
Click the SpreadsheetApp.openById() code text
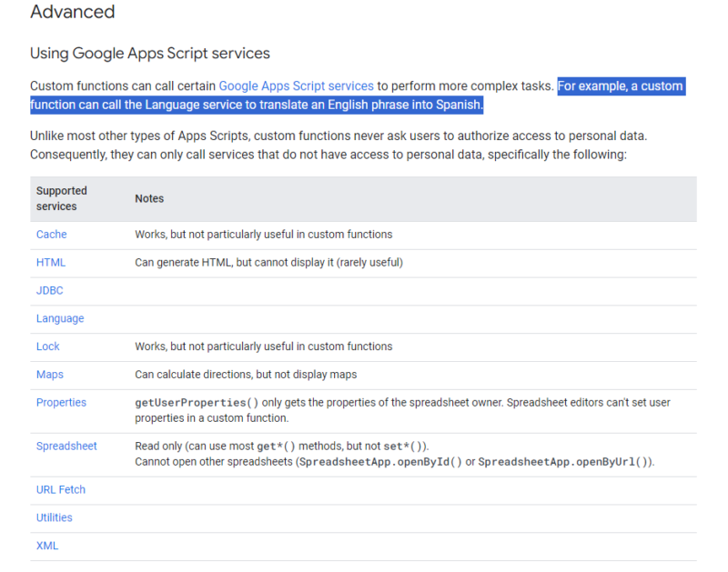(x=380, y=462)
